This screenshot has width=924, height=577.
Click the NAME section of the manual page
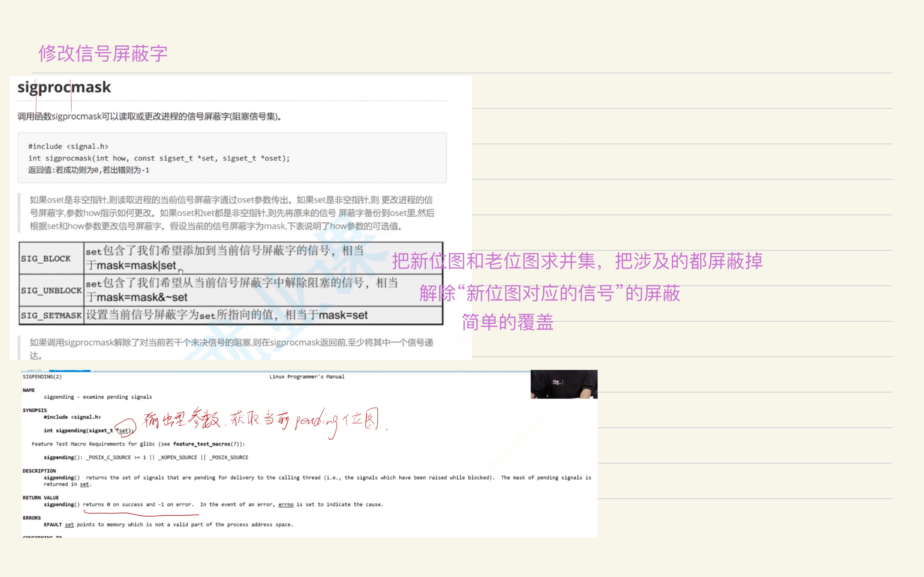click(28, 390)
